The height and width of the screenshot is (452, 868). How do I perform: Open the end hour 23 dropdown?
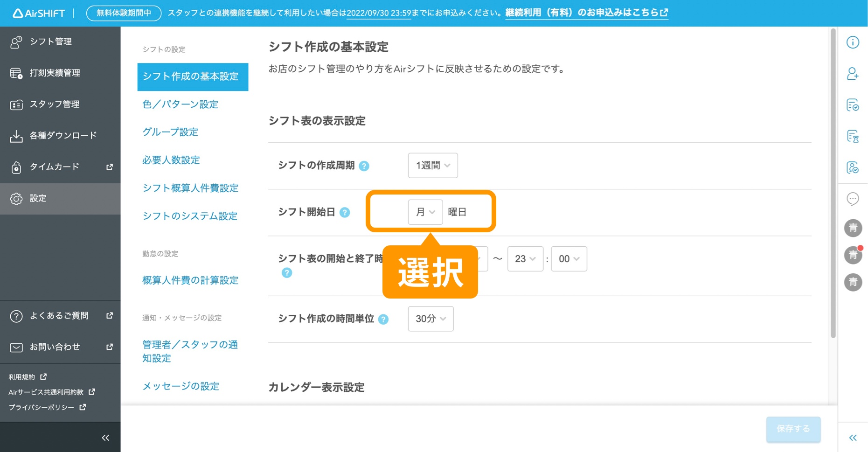(x=525, y=259)
